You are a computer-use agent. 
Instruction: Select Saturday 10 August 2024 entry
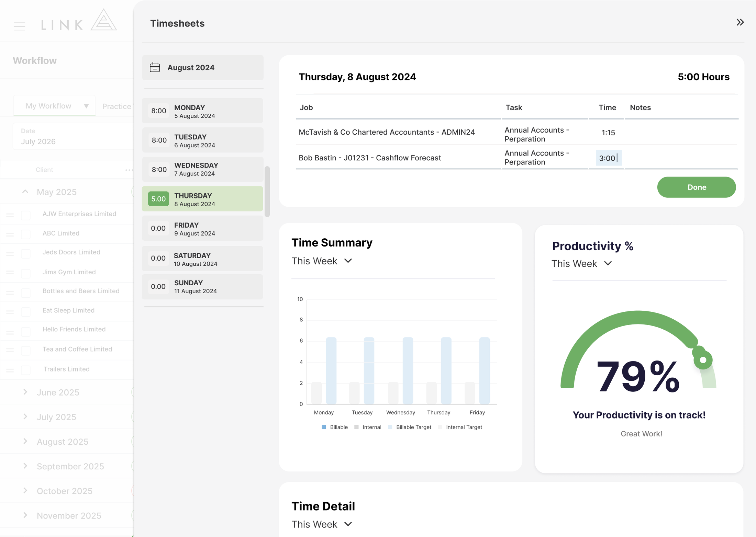pyautogui.click(x=202, y=259)
